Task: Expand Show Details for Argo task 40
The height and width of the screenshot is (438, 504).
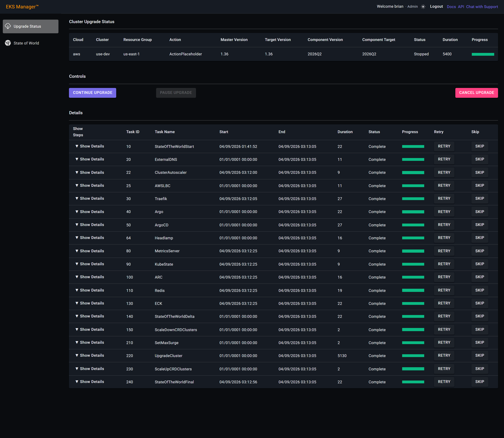Action: coord(90,212)
